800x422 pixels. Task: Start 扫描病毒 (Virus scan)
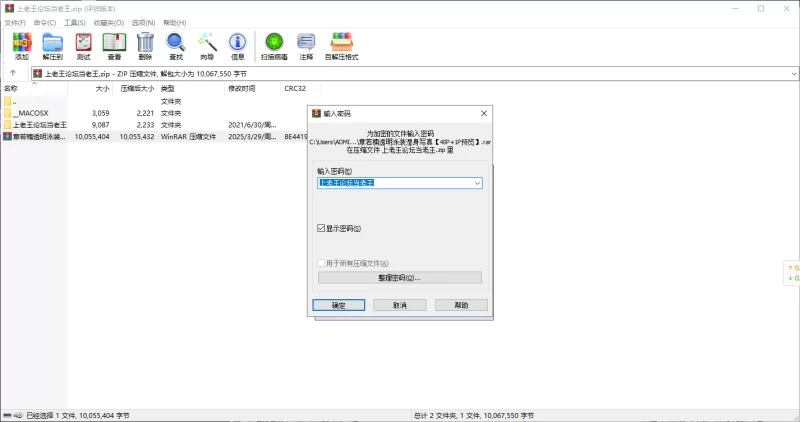(x=274, y=45)
